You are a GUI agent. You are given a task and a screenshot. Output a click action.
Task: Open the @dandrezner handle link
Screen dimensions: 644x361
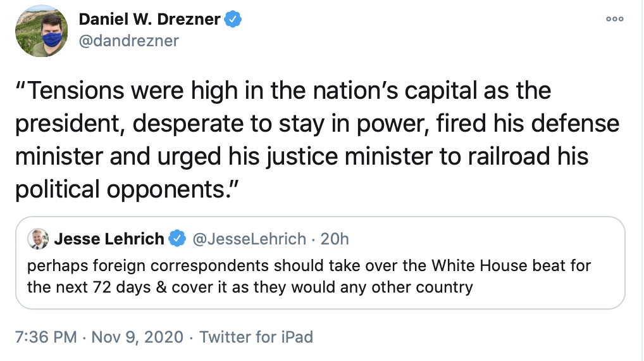pos(128,41)
